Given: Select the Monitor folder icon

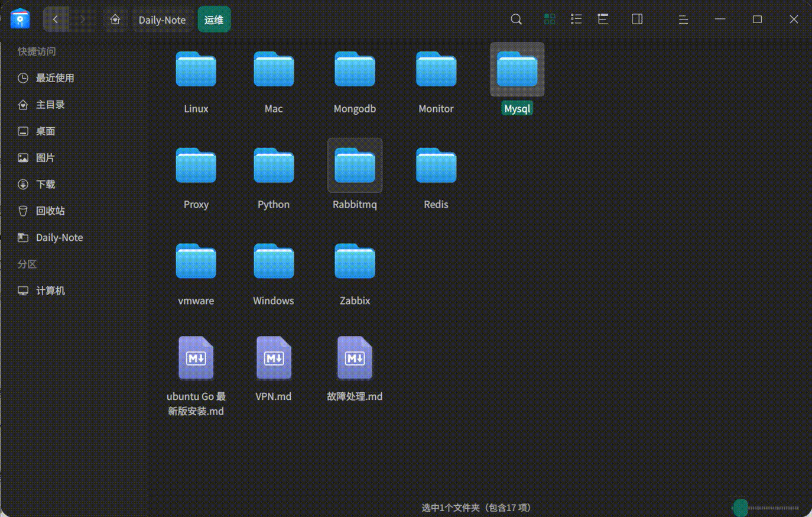Looking at the screenshot, I should coord(436,69).
